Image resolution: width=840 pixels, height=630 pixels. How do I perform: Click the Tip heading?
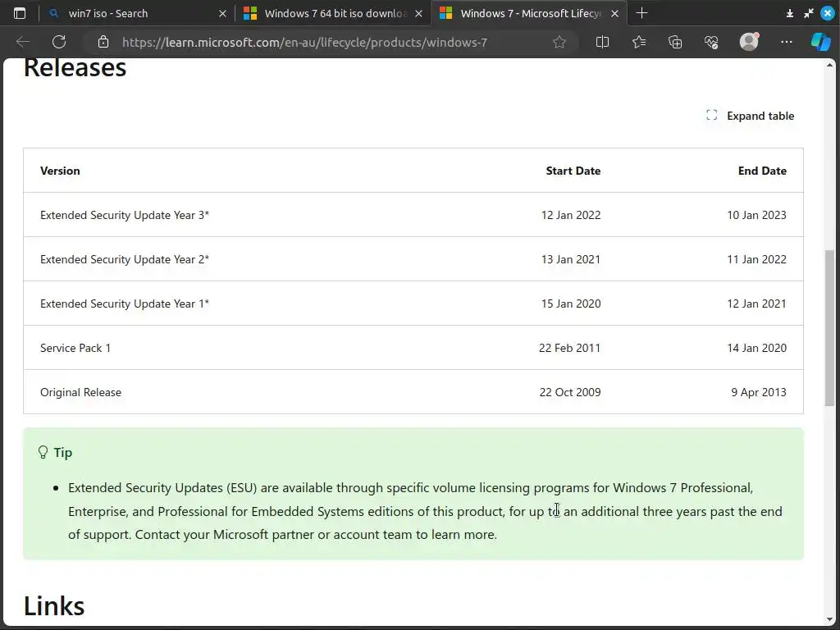(x=62, y=453)
